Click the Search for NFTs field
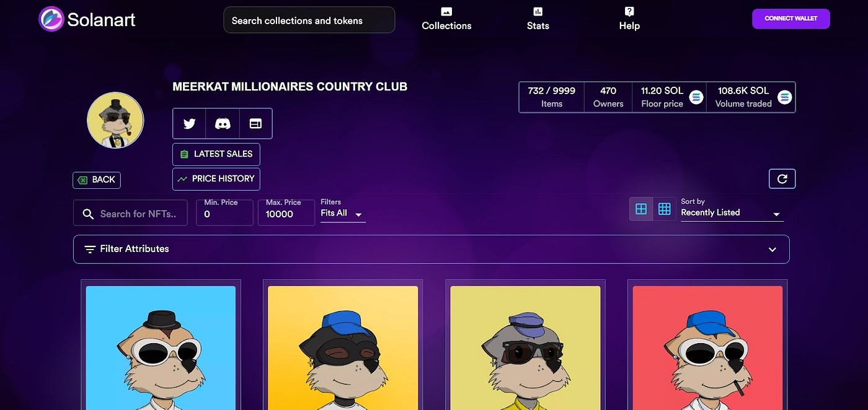The width and height of the screenshot is (868, 410). pyautogui.click(x=130, y=213)
